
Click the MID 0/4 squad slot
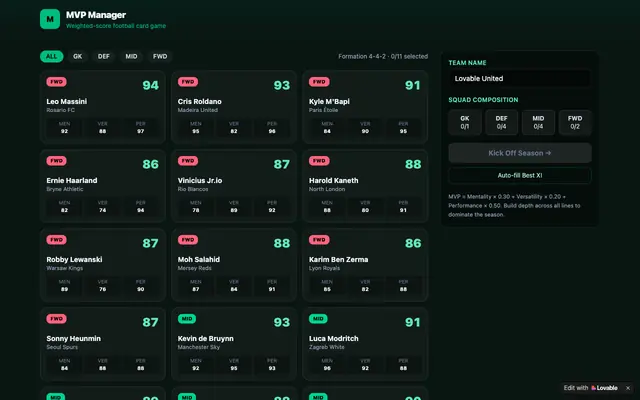(x=538, y=122)
